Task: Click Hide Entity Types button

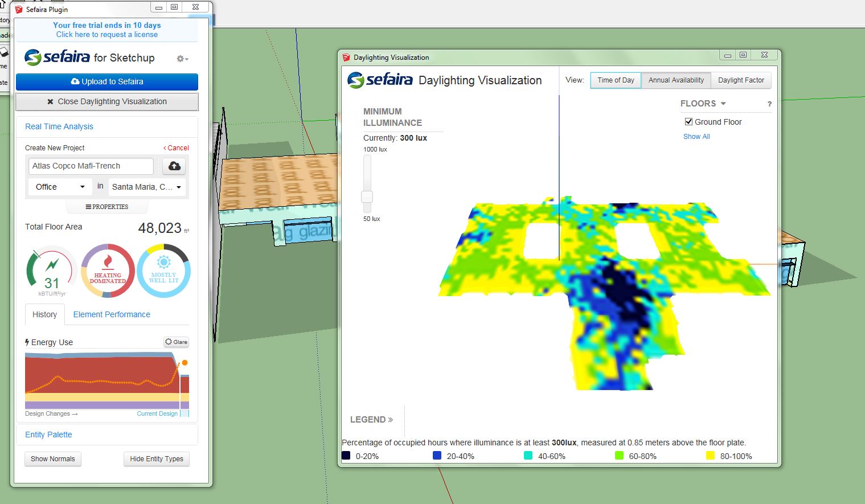Action: coord(157,459)
